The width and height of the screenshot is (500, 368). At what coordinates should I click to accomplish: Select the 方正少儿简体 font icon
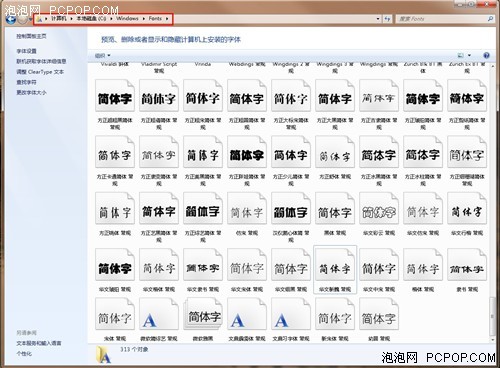(291, 152)
